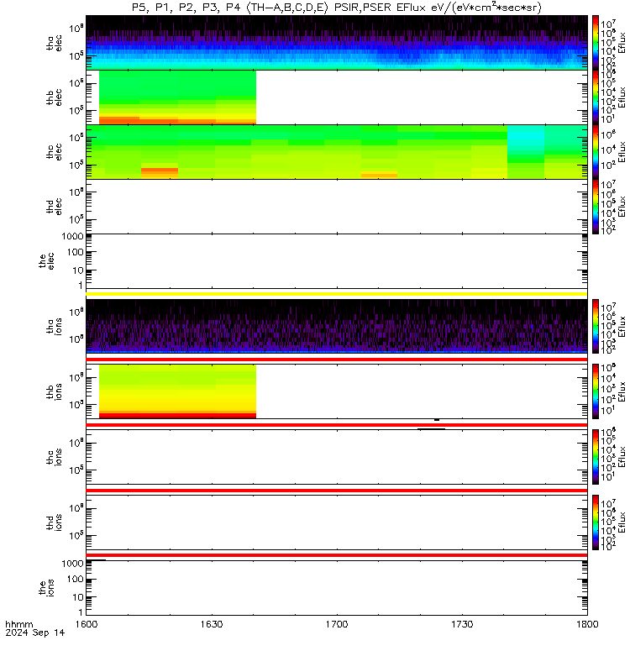Click the 'thb ions' panel label
This screenshot has width=630, height=672.
click(54, 391)
